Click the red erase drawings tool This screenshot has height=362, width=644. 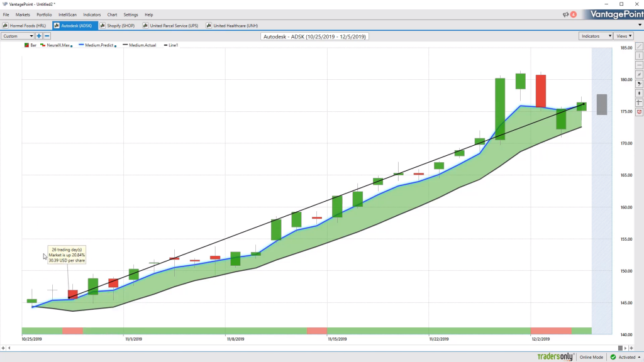pos(639,112)
